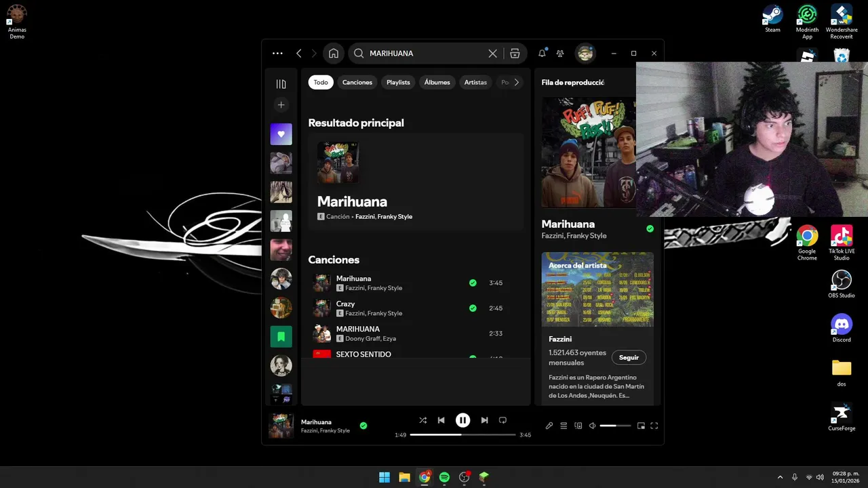Screen dimensions: 868x488
Task: Open Fazzini artist name in about card
Action: tap(560, 339)
